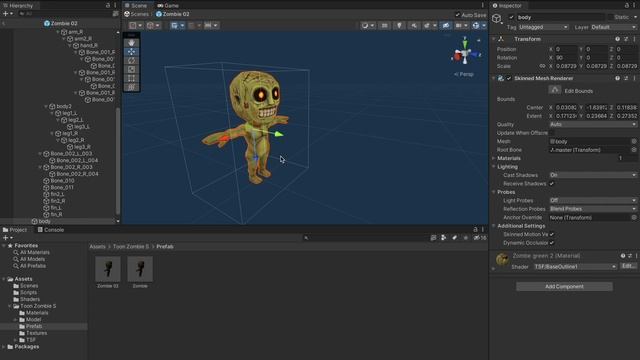This screenshot has width=640, height=360.
Task: Select the Project tab
Action: point(15,230)
